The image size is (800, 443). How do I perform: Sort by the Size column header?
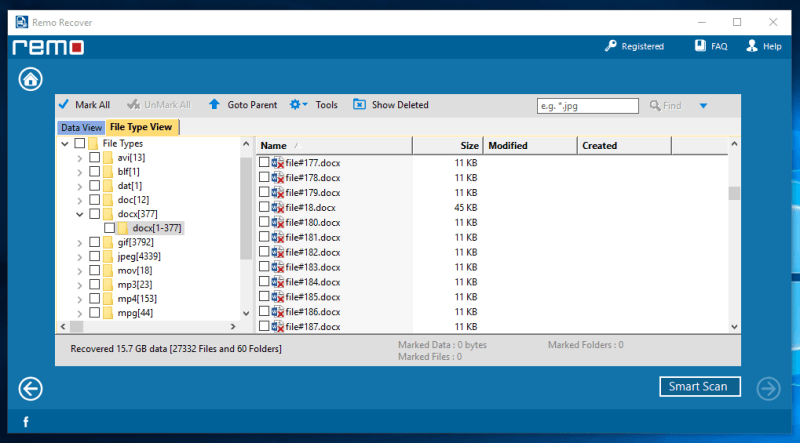447,145
